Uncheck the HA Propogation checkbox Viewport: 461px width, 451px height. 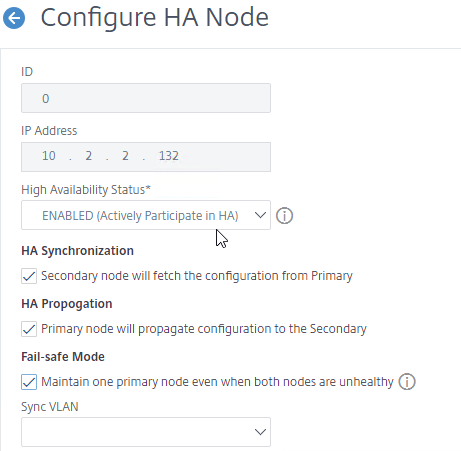click(29, 329)
